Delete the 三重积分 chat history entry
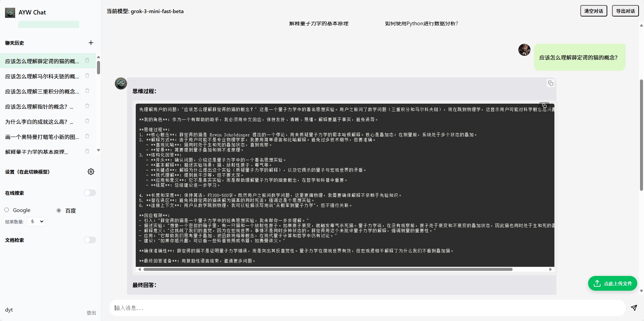644x321 pixels. tap(87, 91)
